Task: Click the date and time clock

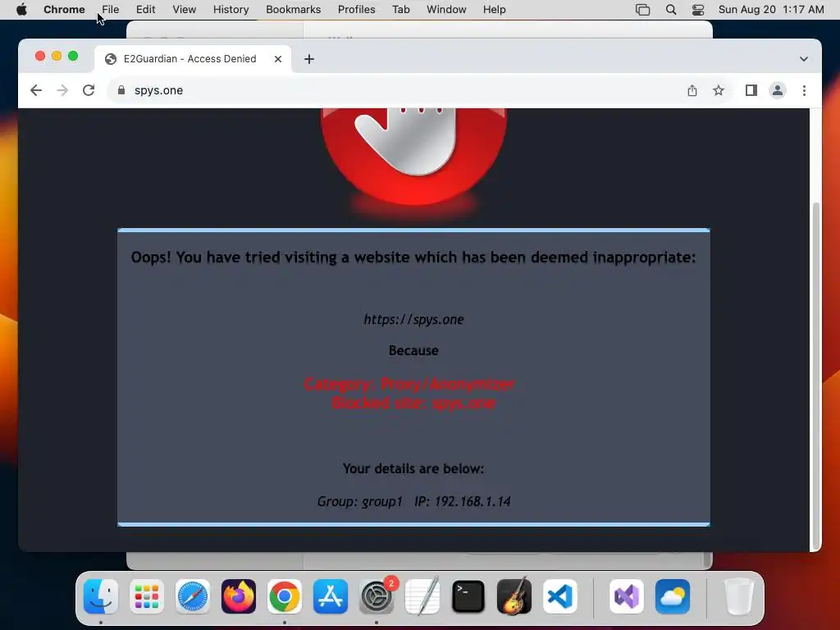Action: (771, 10)
